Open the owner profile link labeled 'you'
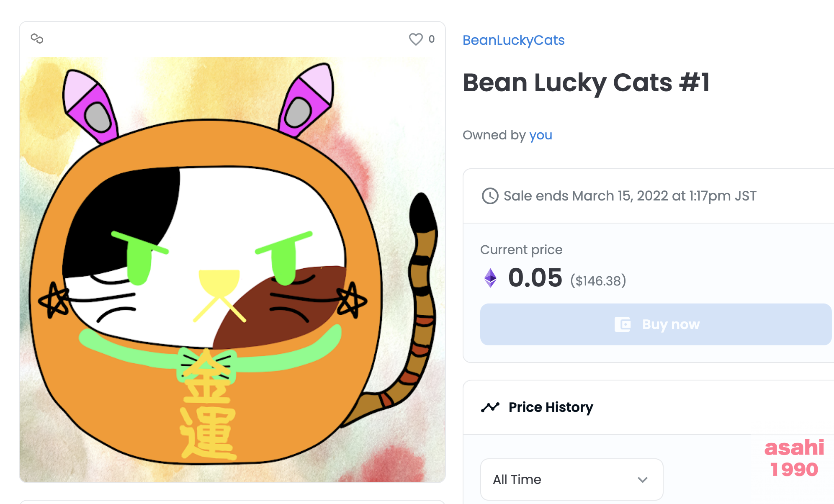Image resolution: width=834 pixels, height=504 pixels. [x=541, y=135]
